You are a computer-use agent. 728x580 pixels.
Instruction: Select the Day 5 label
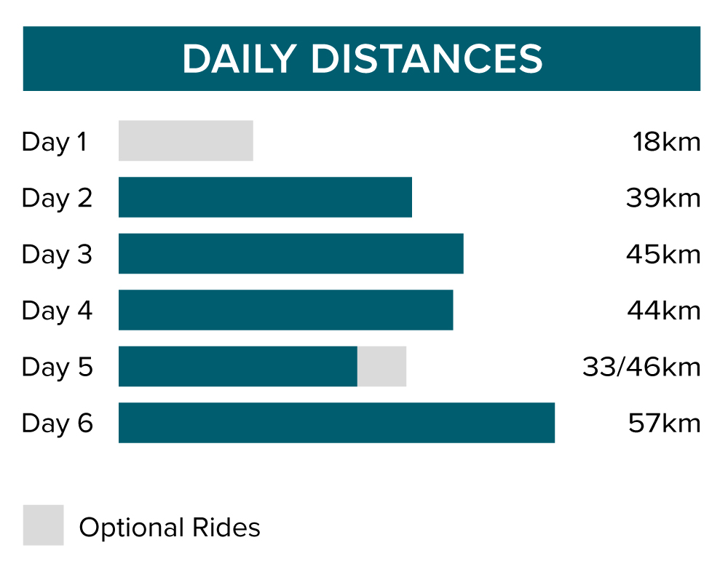tap(58, 368)
